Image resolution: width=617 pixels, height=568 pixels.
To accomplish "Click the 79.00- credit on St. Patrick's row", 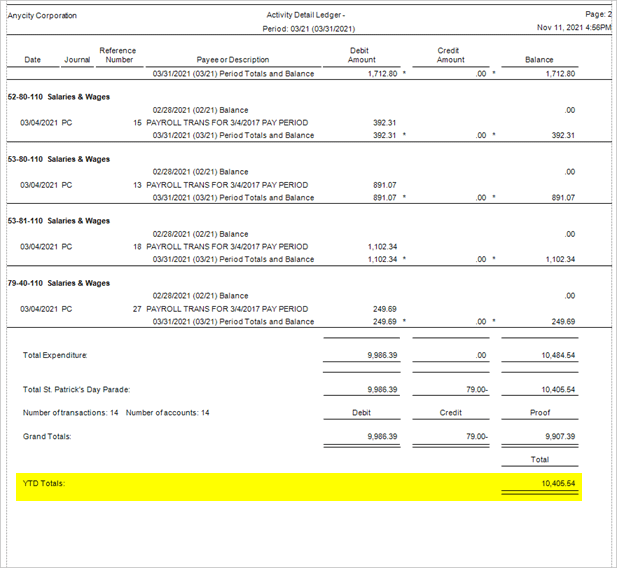I will [x=477, y=390].
